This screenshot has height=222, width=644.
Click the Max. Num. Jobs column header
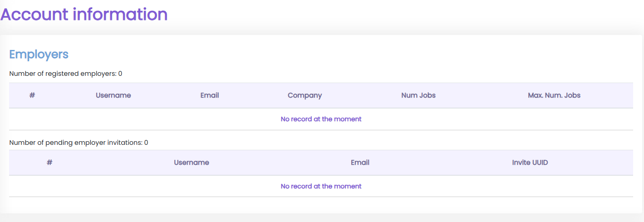pyautogui.click(x=554, y=95)
